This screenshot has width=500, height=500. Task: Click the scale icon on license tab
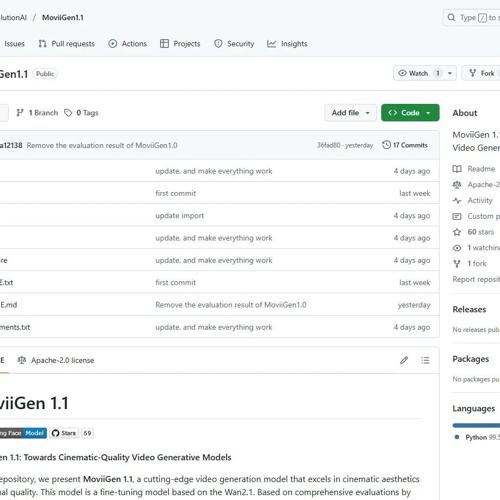[x=22, y=360]
